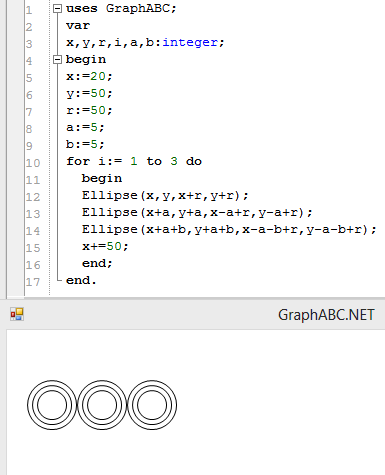Click the Ellipse statement on line 14

coord(229,230)
